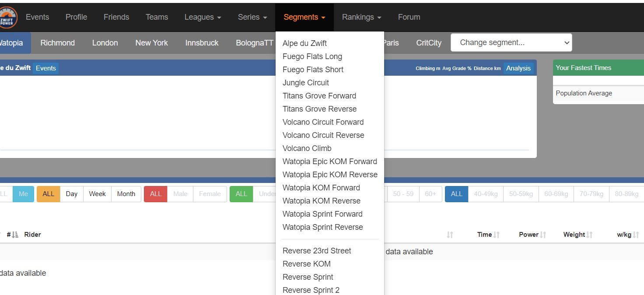Expand the Rankings dropdown menu
The width and height of the screenshot is (644, 295).
coord(361,17)
